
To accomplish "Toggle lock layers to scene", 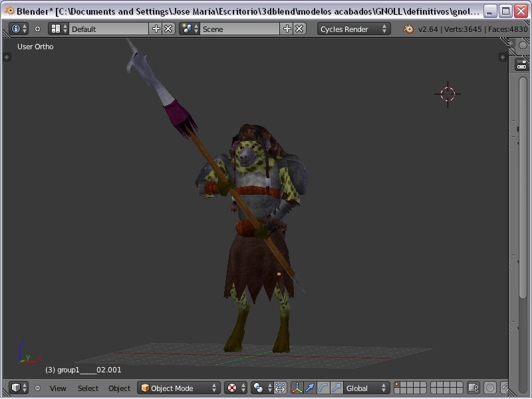I will [x=473, y=388].
